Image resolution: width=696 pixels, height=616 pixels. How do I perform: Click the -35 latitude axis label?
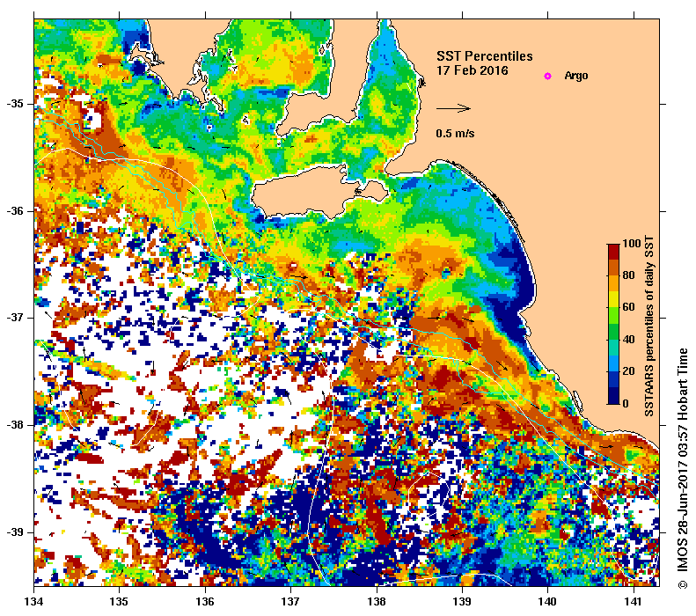[x=15, y=104]
